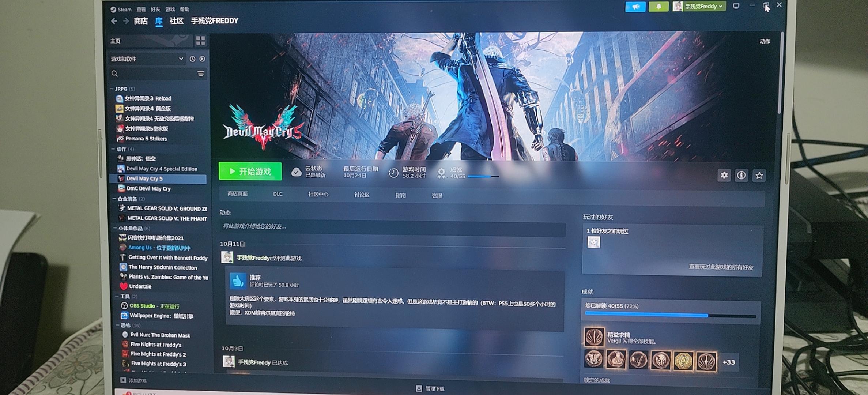Click the Steam logo menu

121,10
